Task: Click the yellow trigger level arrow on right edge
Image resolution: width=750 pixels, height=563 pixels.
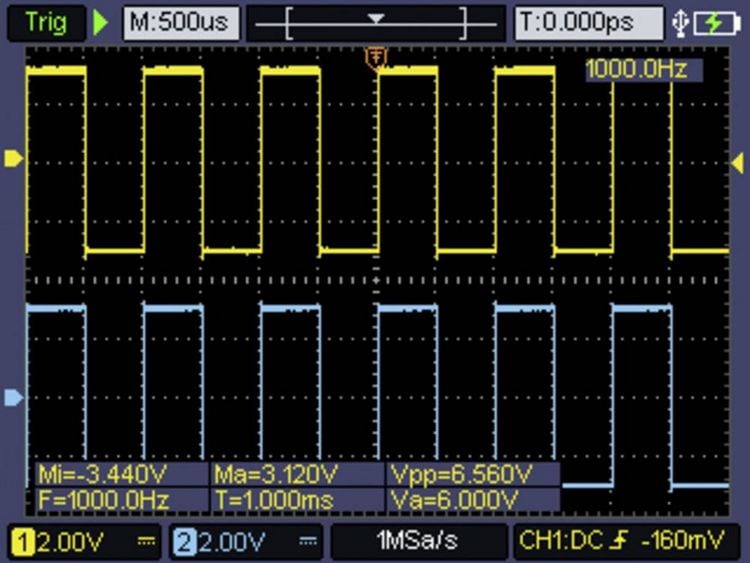Action: pos(738,163)
